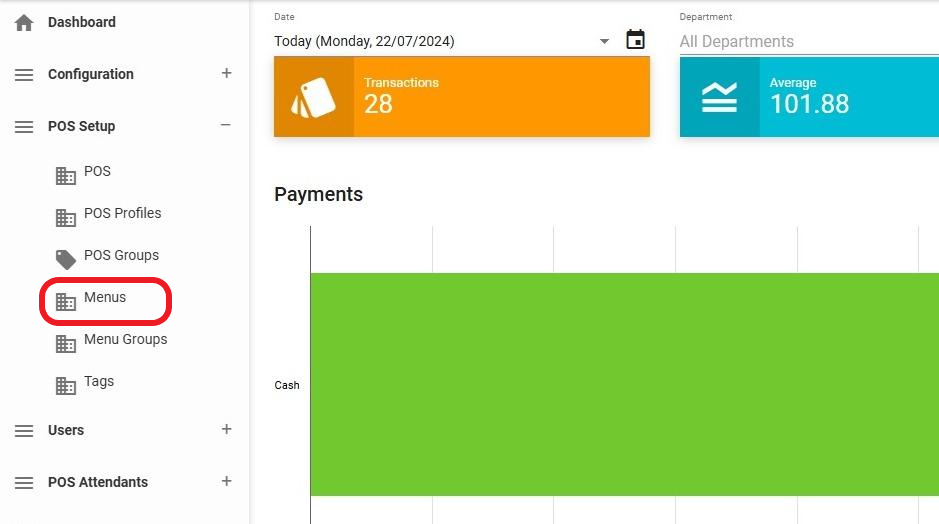Select Tags under POS Setup
939x524 pixels.
coord(98,381)
